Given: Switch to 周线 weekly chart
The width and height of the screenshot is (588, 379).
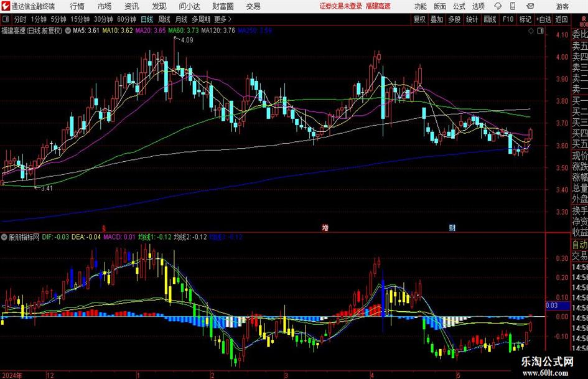Looking at the screenshot, I should tap(164, 19).
